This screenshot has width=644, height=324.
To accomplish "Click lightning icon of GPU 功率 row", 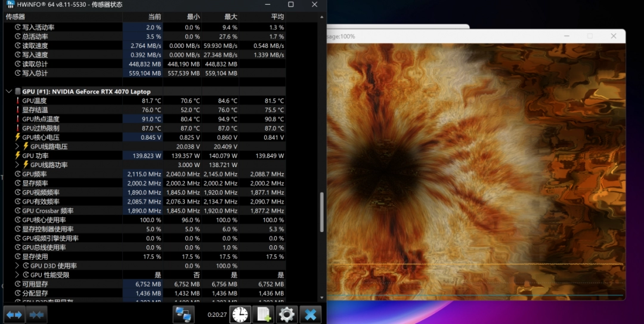I will (x=18, y=155).
